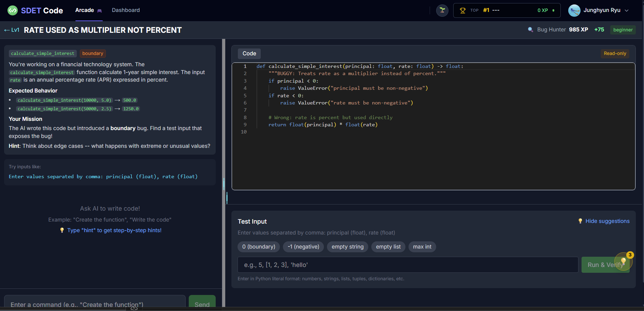Click the SDET Code green logo icon
The height and width of the screenshot is (311, 644).
point(12,10)
